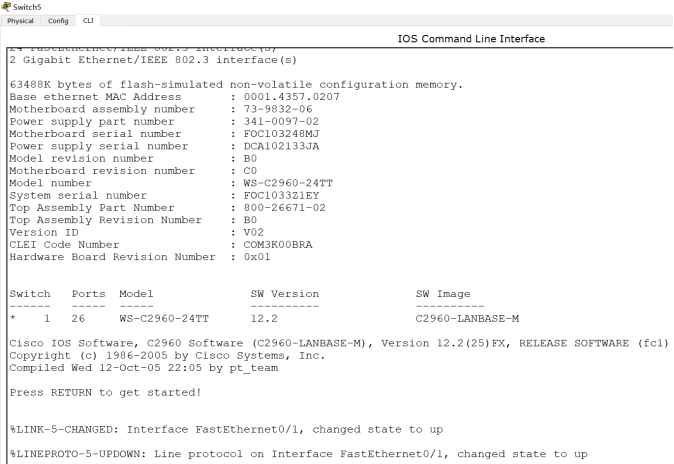Open the Config tab
This screenshot has height=464, width=674.
[x=58, y=21]
